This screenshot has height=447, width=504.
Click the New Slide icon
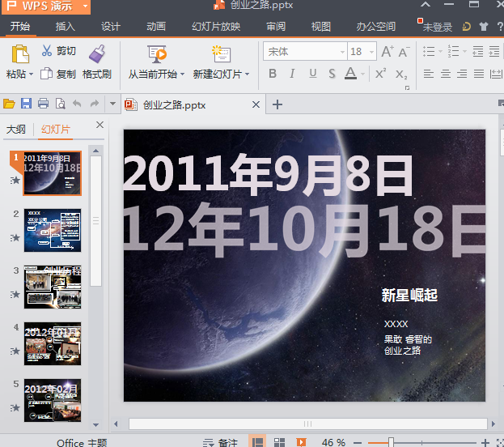point(221,54)
